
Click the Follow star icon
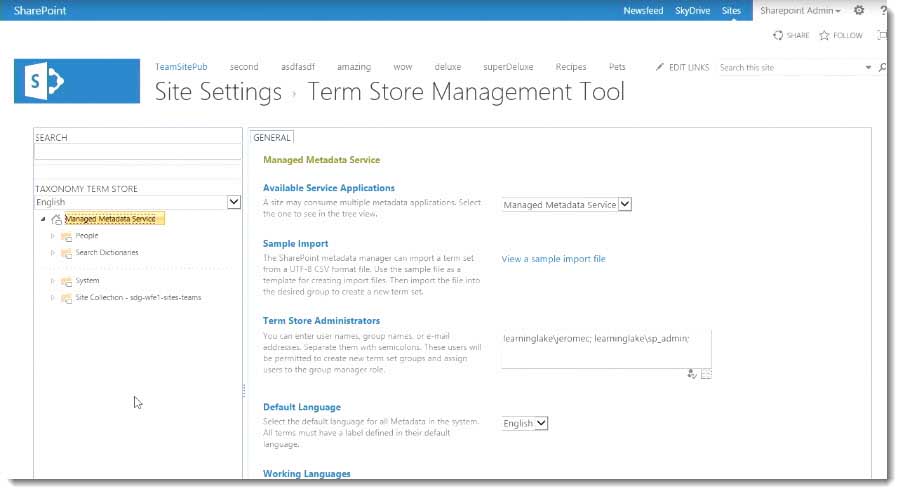coord(824,35)
